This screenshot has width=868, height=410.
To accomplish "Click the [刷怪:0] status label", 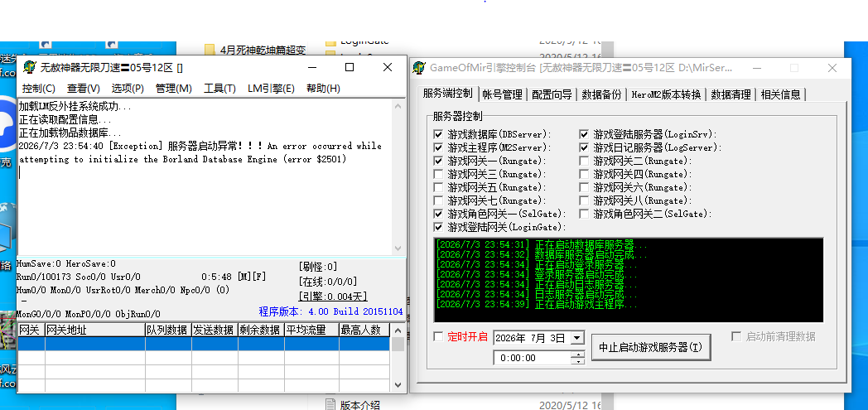I will [318, 267].
